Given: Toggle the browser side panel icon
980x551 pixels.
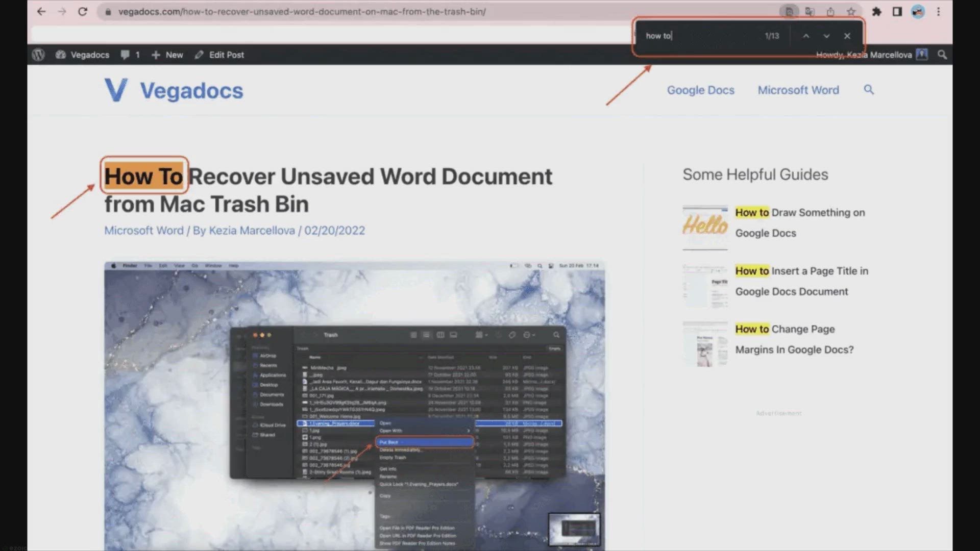Looking at the screenshot, I should (897, 11).
